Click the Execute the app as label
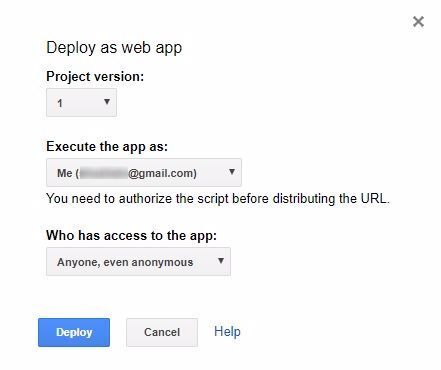The width and height of the screenshot is (441, 370). 107,147
